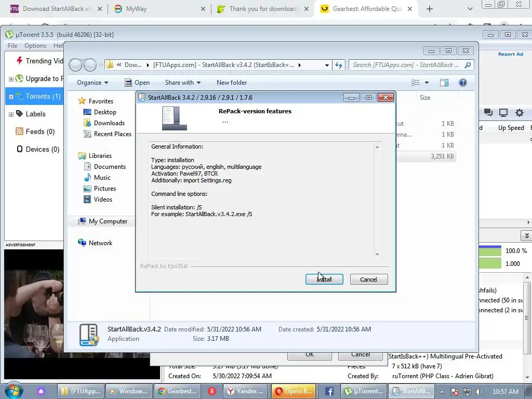Show hidden system tray icons

[x=442, y=392]
